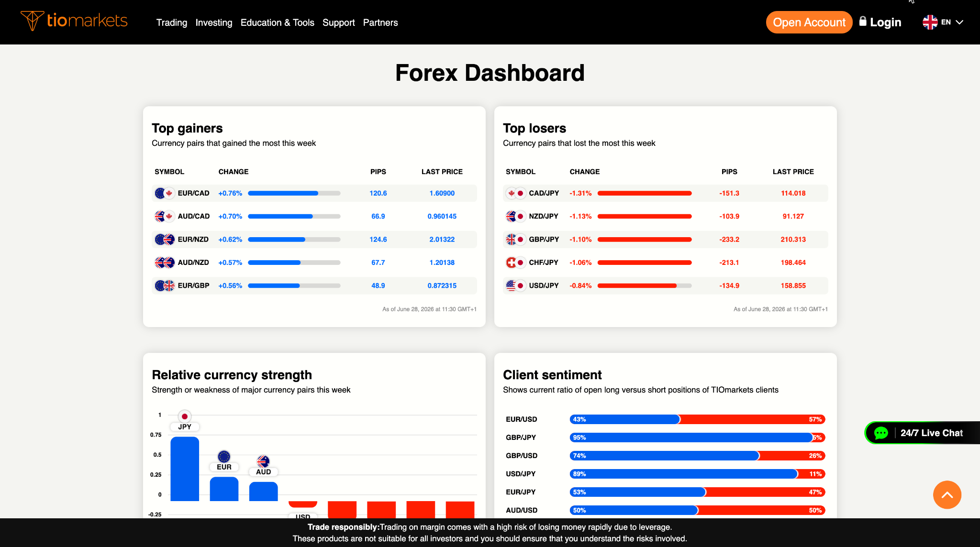Click the USD/JPY red change bar
The height and width of the screenshot is (547, 980).
645,285
